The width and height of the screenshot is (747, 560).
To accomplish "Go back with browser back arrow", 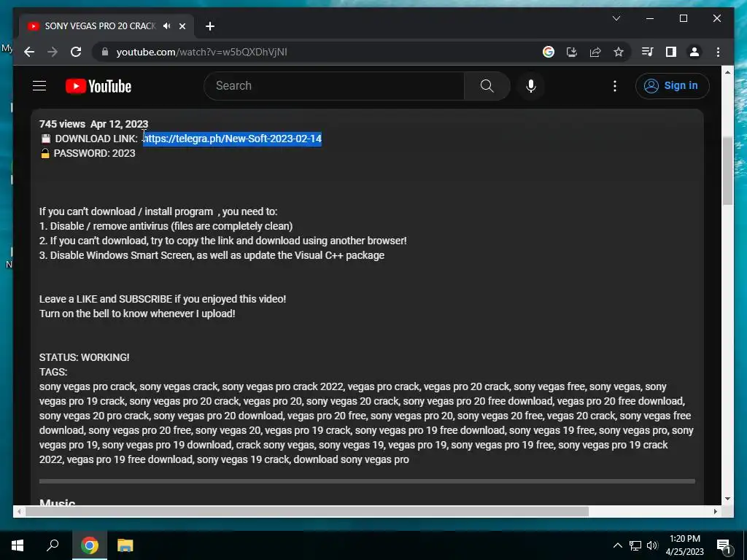I will (29, 52).
